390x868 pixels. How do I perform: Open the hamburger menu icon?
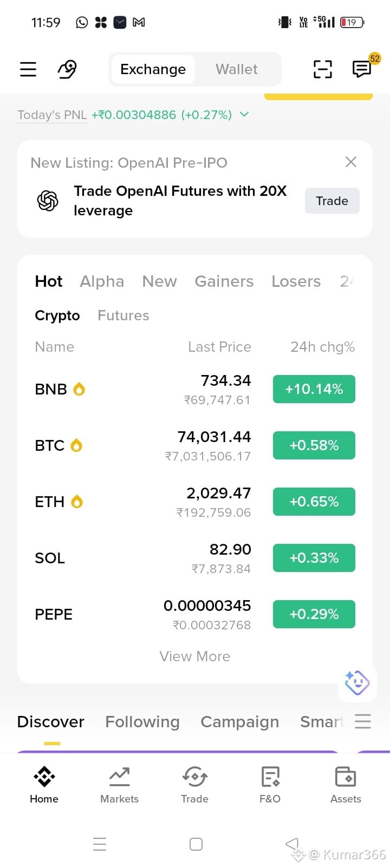point(28,69)
